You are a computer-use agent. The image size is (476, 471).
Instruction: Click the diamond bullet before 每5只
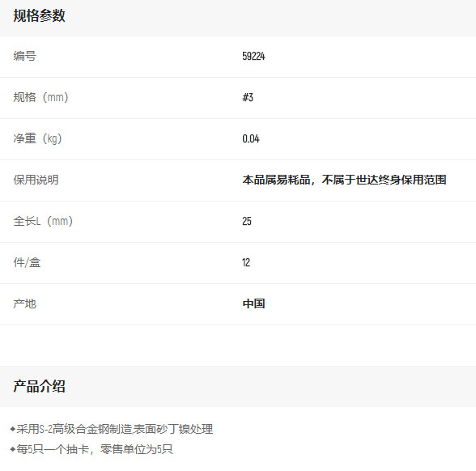(12, 449)
